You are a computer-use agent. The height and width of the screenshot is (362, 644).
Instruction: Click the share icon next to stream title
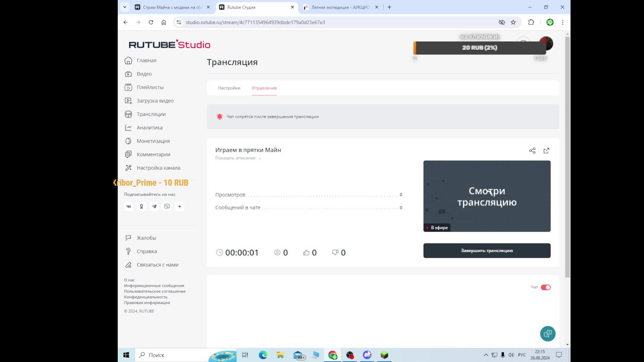(532, 150)
